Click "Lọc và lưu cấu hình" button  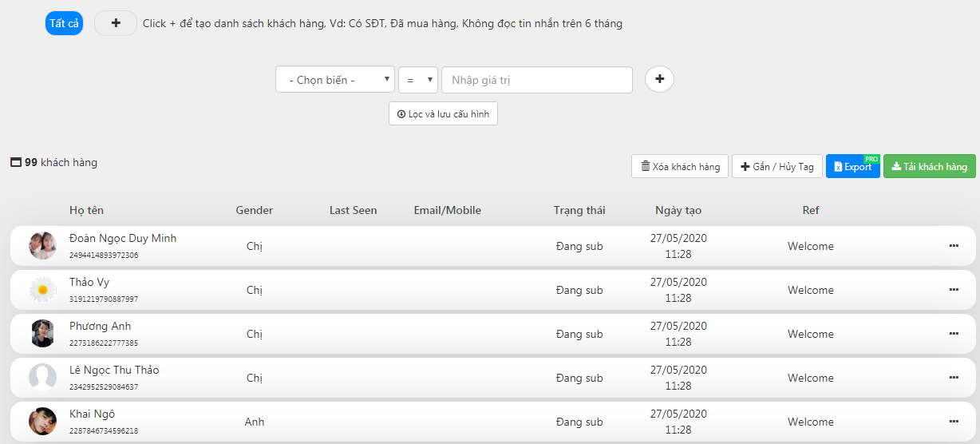tap(443, 114)
